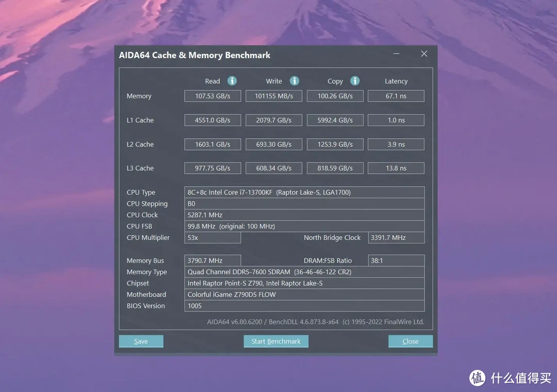557x392 pixels.
Task: Click the Save button
Action: pos(141,341)
